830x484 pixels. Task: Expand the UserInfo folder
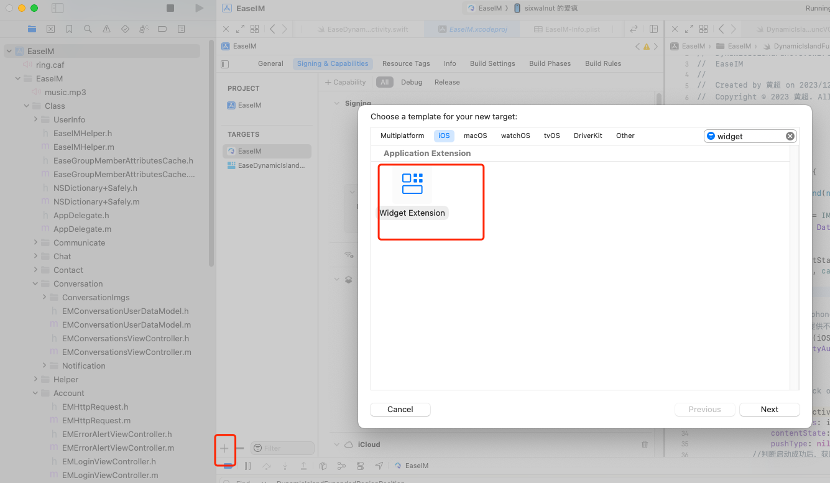35,120
